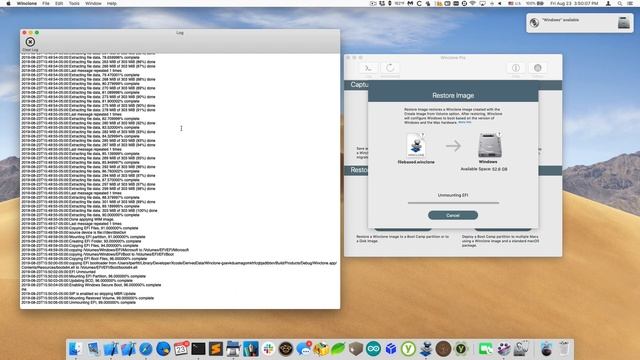Screen dimensions: 640x360
Task: Click last log line 'Unmounting EFI, 99.000000% complete'
Action: [78, 302]
